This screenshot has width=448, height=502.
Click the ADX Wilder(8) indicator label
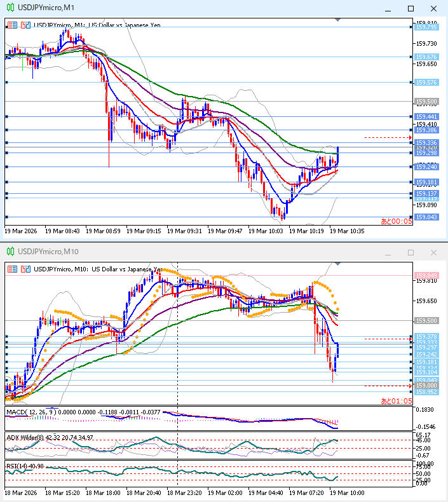click(29, 437)
